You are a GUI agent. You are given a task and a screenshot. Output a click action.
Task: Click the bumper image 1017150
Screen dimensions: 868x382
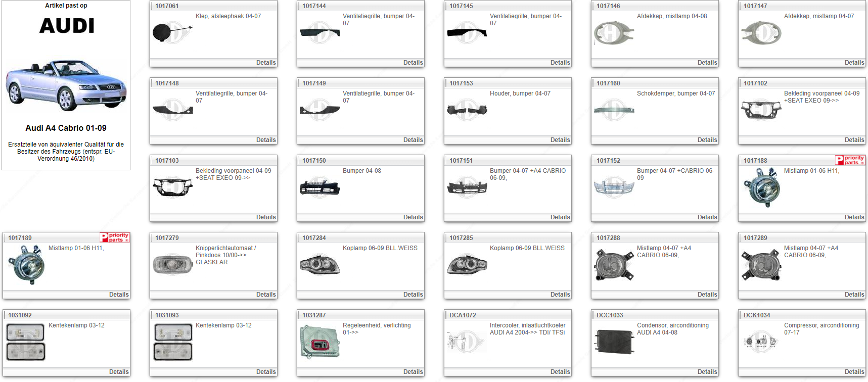coord(319,187)
